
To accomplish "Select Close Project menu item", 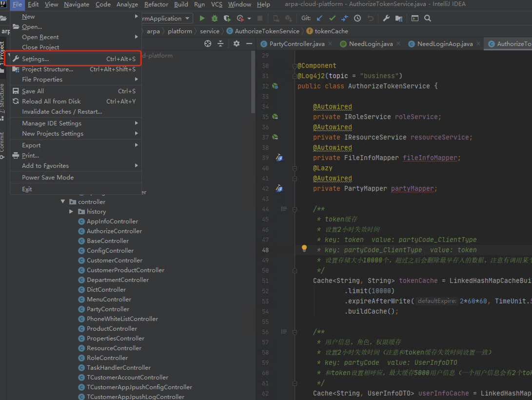I will (76, 47).
